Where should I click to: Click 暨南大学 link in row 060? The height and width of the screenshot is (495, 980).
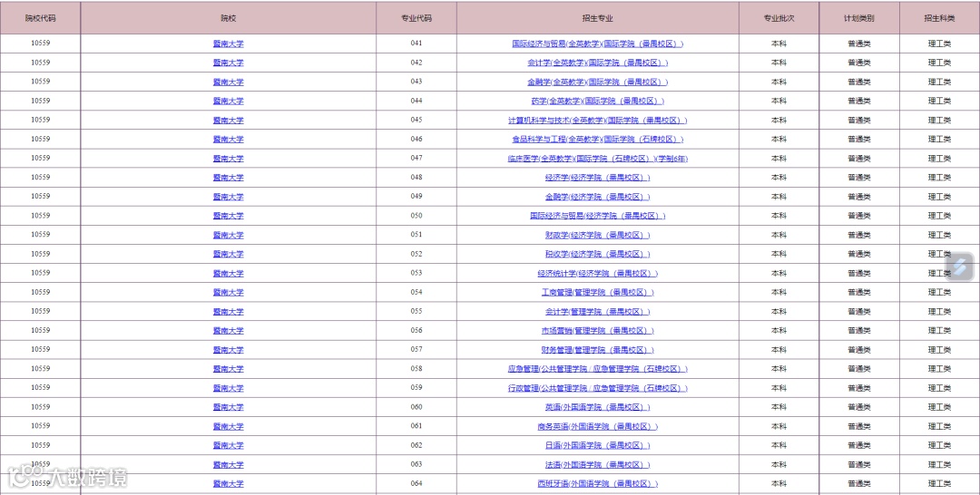click(x=228, y=407)
